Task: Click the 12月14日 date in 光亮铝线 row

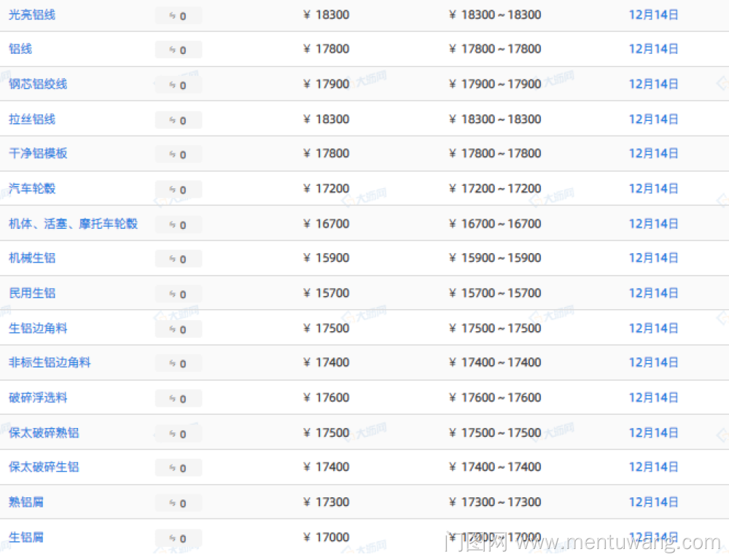Action: pos(653,15)
